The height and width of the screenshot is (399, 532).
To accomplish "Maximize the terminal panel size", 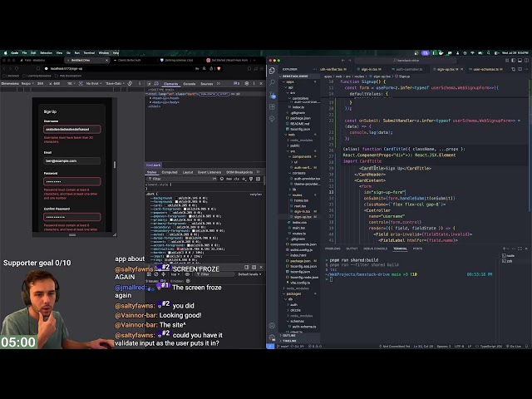I will [520, 249].
